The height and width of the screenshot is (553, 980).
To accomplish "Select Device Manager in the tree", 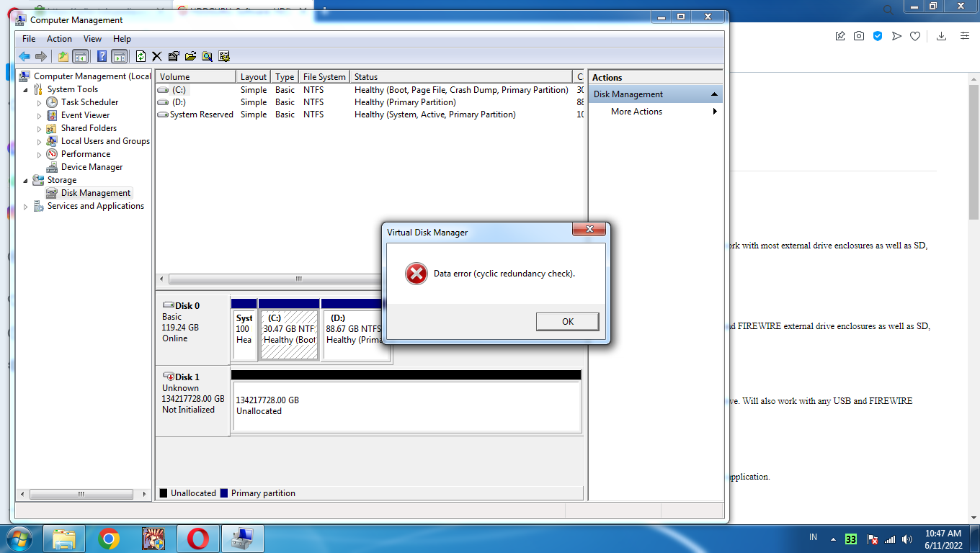I will [x=92, y=167].
